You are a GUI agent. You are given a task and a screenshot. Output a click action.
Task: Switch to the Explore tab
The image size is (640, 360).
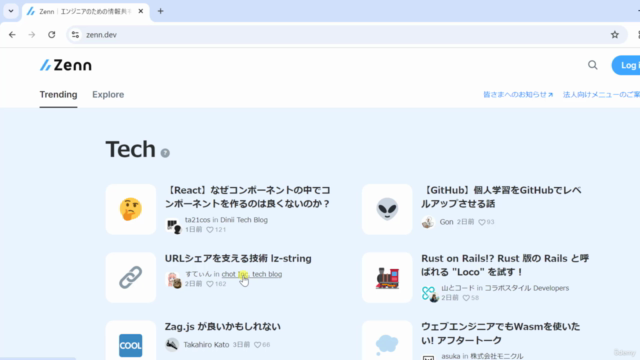point(108,95)
